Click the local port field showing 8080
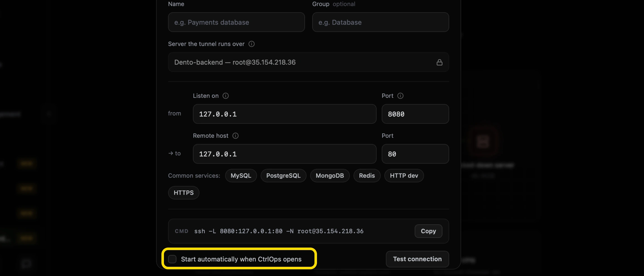Image resolution: width=644 pixels, height=276 pixels. point(415,114)
